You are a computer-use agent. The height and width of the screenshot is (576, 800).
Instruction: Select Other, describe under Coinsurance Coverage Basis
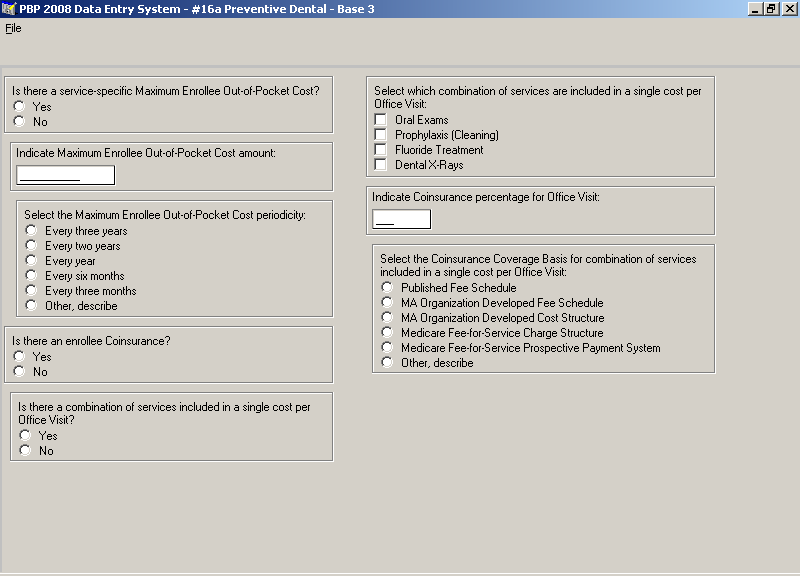coord(387,362)
